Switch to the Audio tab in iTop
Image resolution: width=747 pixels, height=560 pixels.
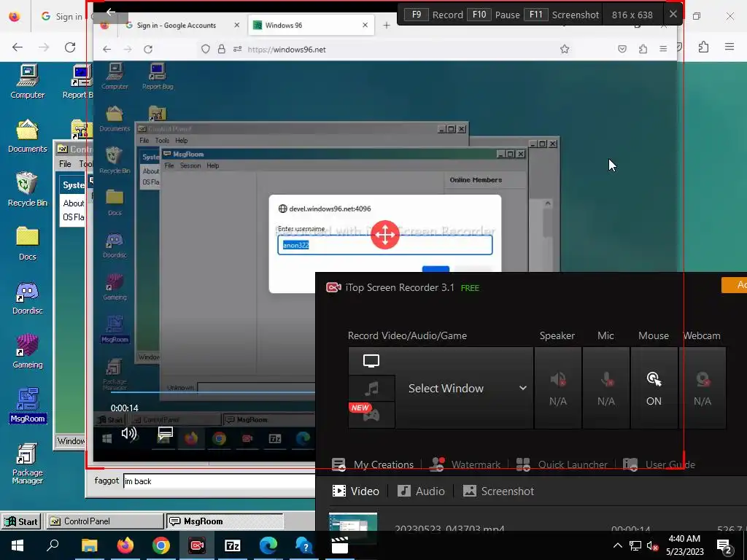click(x=421, y=491)
